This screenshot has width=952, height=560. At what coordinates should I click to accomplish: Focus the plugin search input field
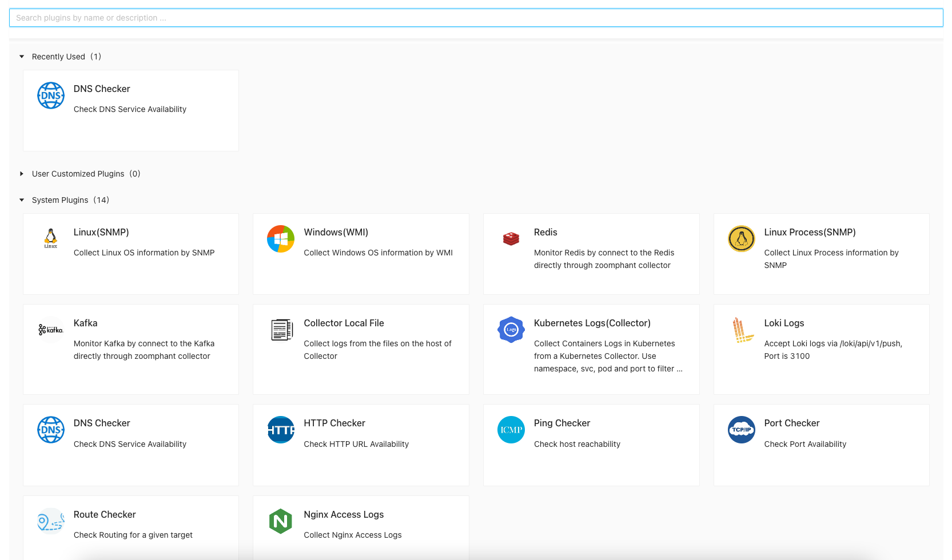(x=476, y=18)
